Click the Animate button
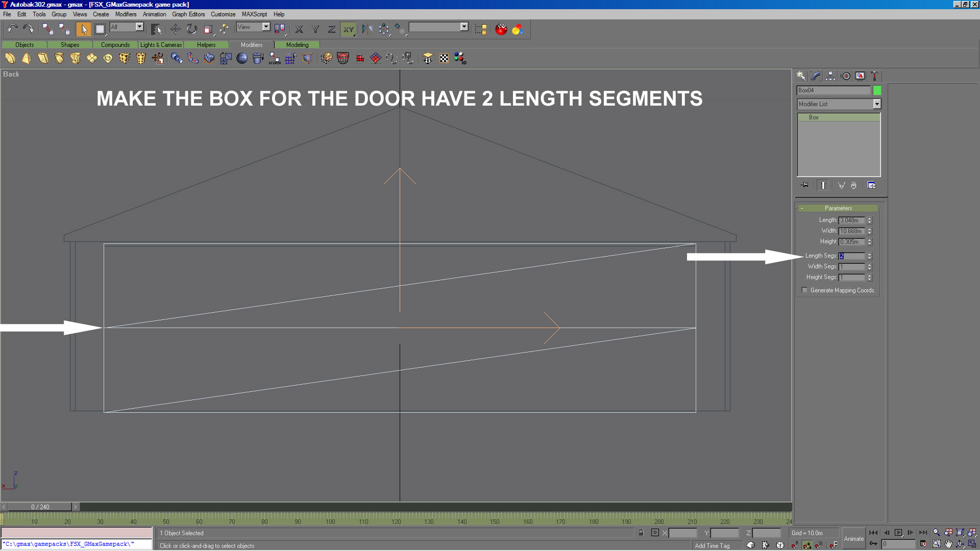 pos(853,539)
